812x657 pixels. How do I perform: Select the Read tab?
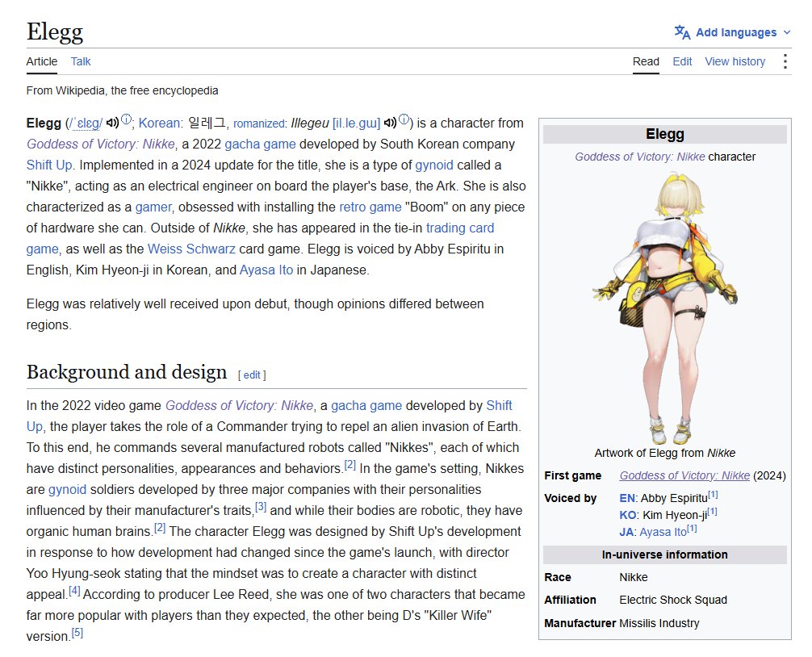point(646,61)
